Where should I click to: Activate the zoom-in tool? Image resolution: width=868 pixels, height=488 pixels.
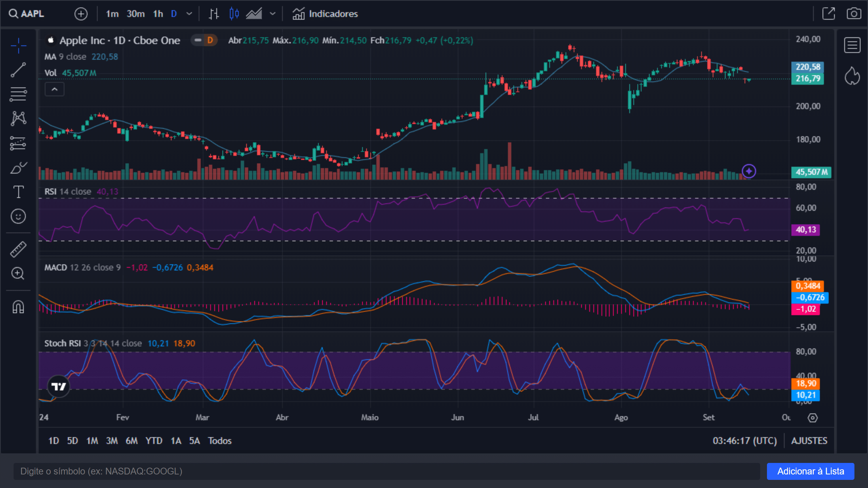(x=18, y=273)
